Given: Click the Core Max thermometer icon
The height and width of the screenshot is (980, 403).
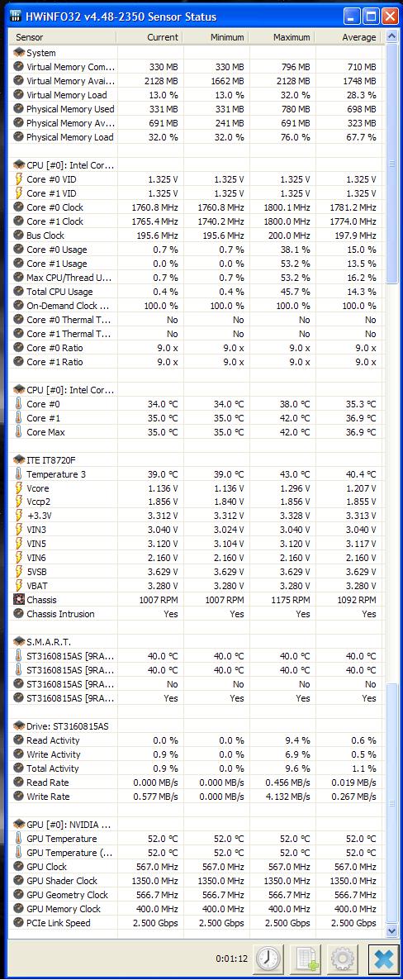Looking at the screenshot, I should pyautogui.click(x=18, y=432).
